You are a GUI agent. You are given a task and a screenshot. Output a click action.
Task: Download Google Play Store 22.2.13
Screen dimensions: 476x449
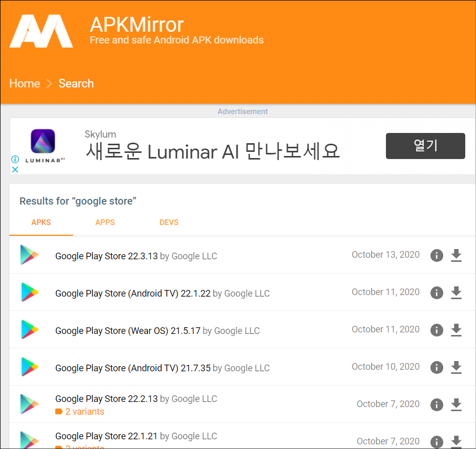(456, 405)
